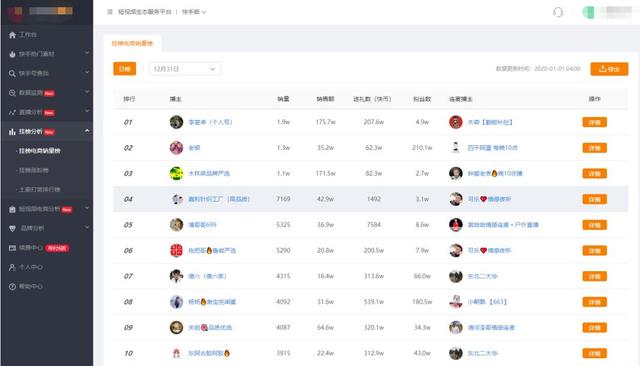Click the headset customer service icon
The height and width of the screenshot is (366, 640).
558,12
